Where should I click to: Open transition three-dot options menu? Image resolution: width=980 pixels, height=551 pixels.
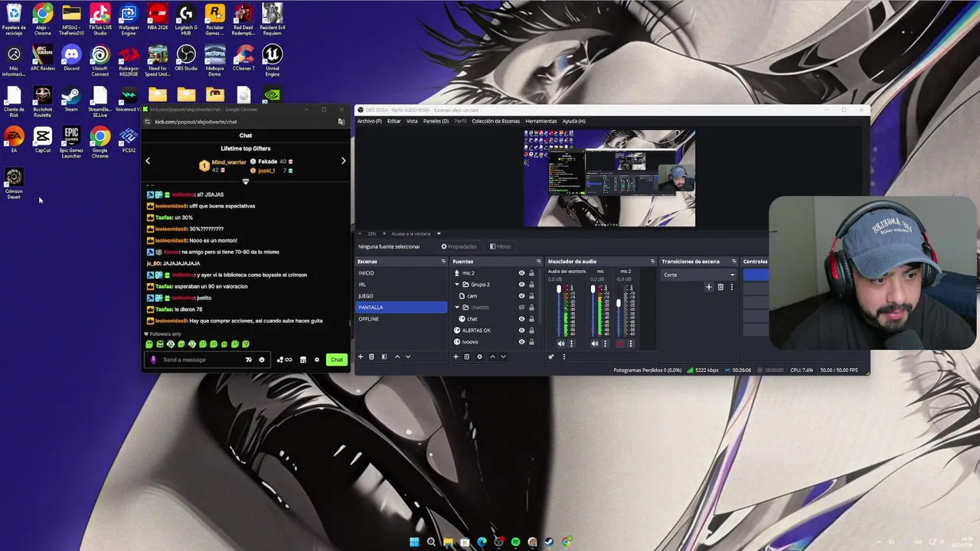(x=731, y=287)
